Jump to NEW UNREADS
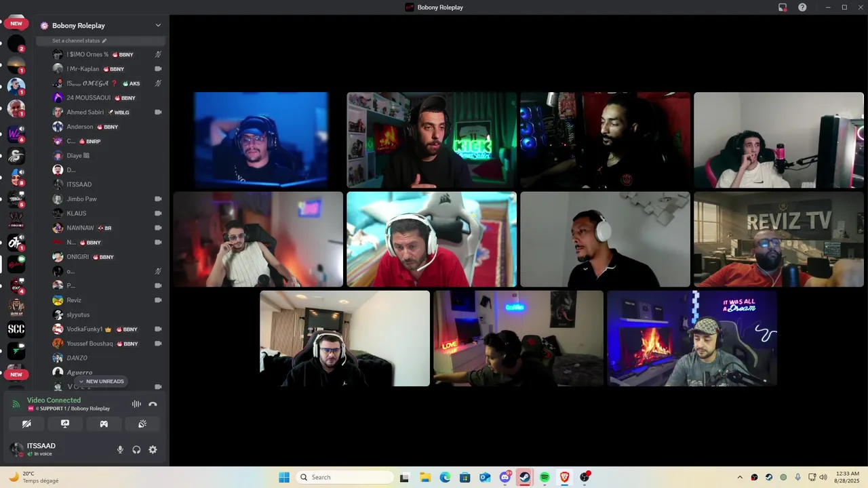Viewport: 868px width, 488px height. (101, 382)
